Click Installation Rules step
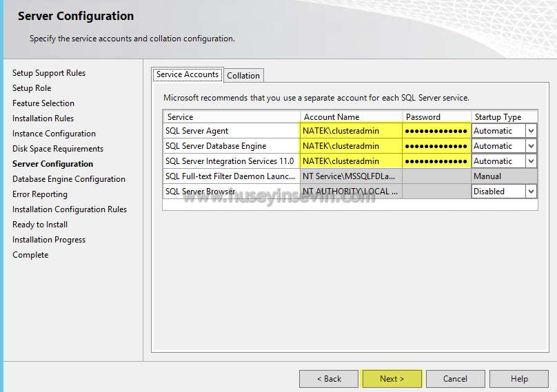The width and height of the screenshot is (557, 392). tap(43, 118)
